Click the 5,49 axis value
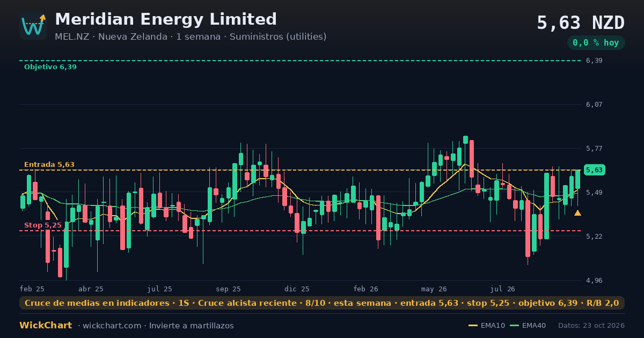 tap(594, 193)
